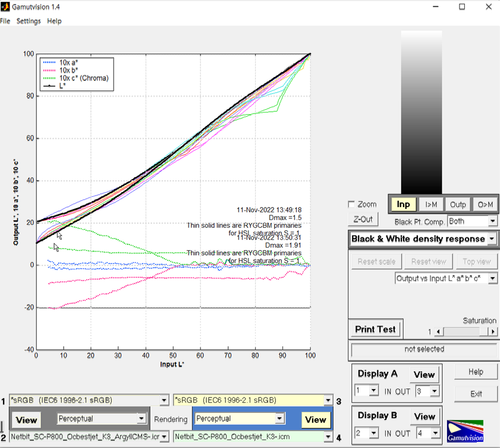Open the Output vs Input L* a* b* c* dropdown
The height and width of the screenshot is (448, 500).
[446, 278]
